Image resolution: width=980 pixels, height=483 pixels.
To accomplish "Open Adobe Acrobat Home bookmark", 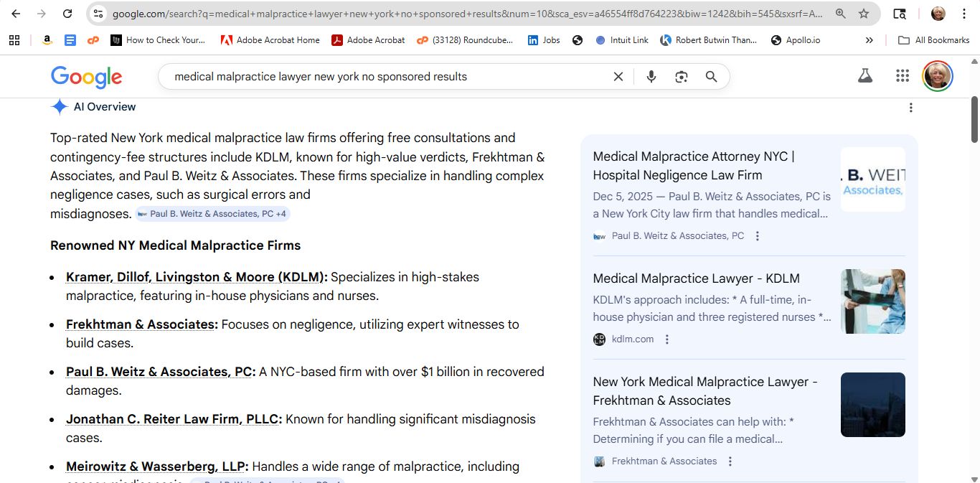I will (270, 40).
